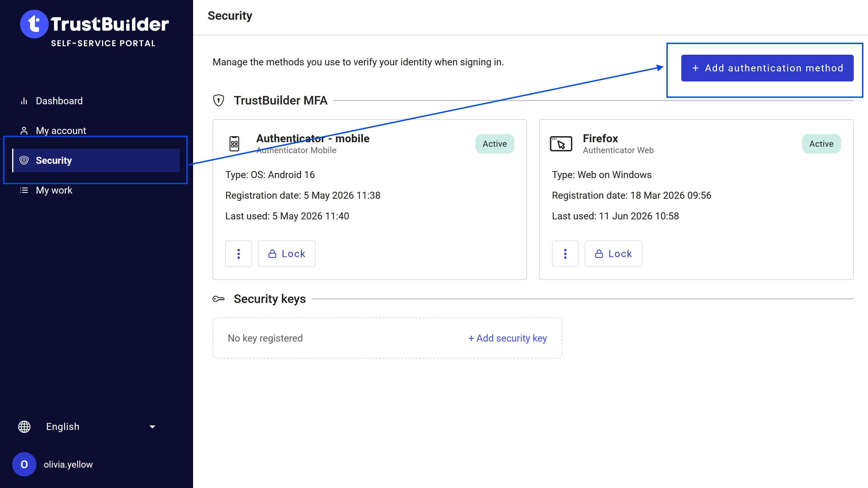The width and height of the screenshot is (868, 488).
Task: Click the 'No key registered' text
Action: pos(265,338)
